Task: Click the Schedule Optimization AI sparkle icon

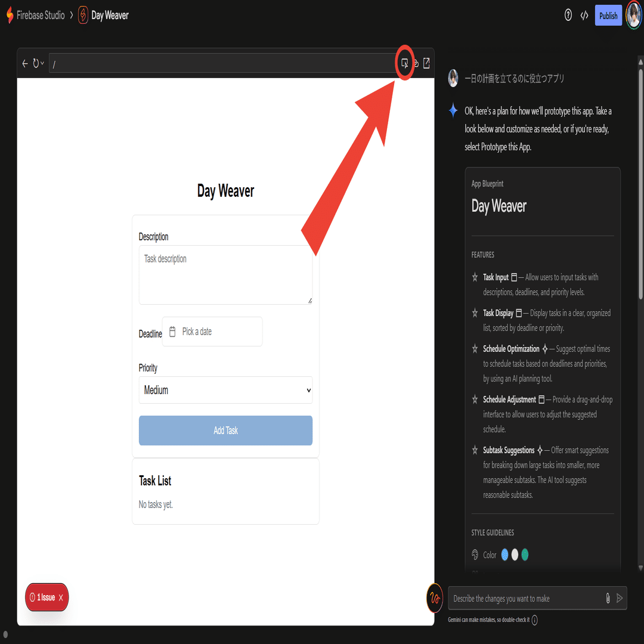Action: pos(544,349)
